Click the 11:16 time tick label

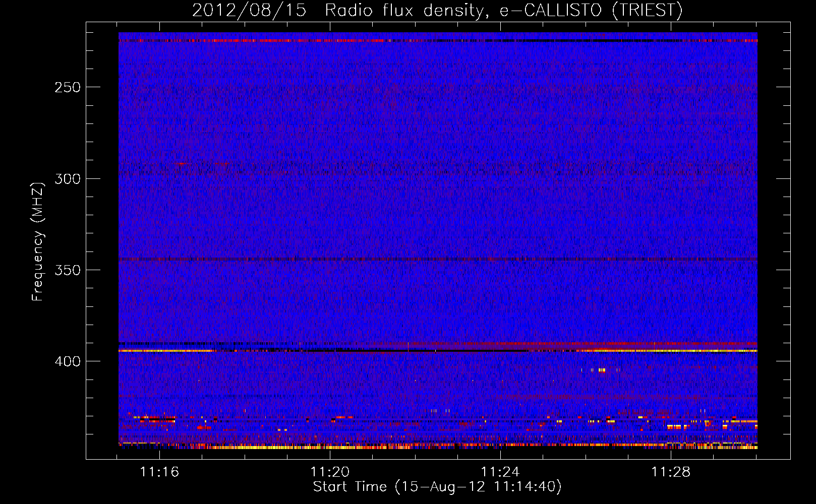159,472
